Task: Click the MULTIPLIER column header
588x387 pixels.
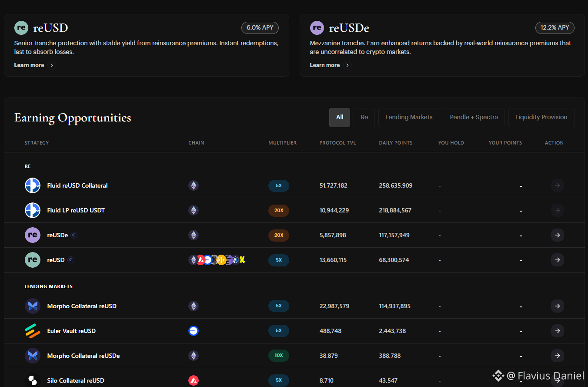Action: coord(283,143)
